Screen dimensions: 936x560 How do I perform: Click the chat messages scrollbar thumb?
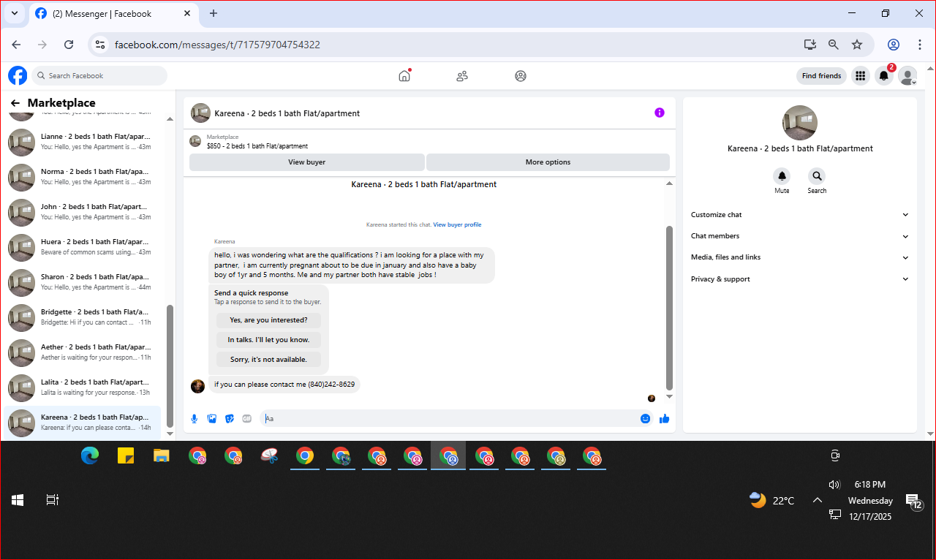(669, 307)
